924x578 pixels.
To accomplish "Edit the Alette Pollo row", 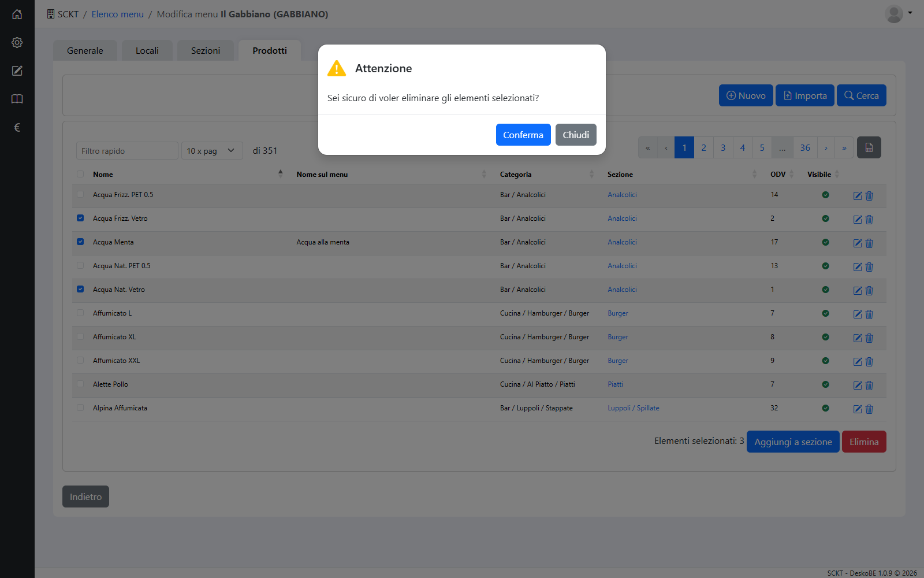I will pos(858,386).
